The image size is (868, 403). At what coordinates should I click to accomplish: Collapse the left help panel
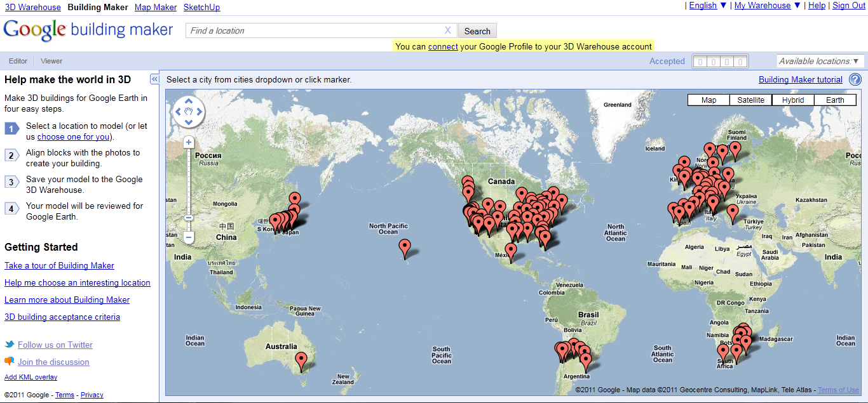pyautogui.click(x=154, y=79)
